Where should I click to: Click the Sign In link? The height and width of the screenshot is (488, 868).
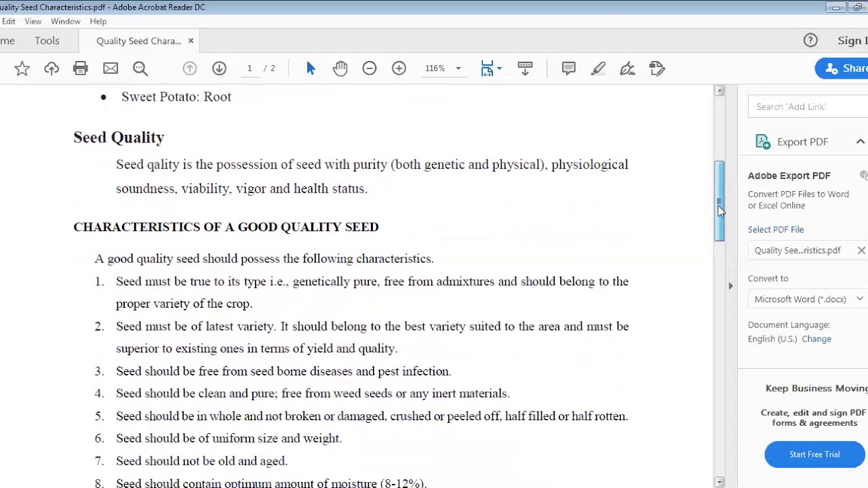click(852, 41)
